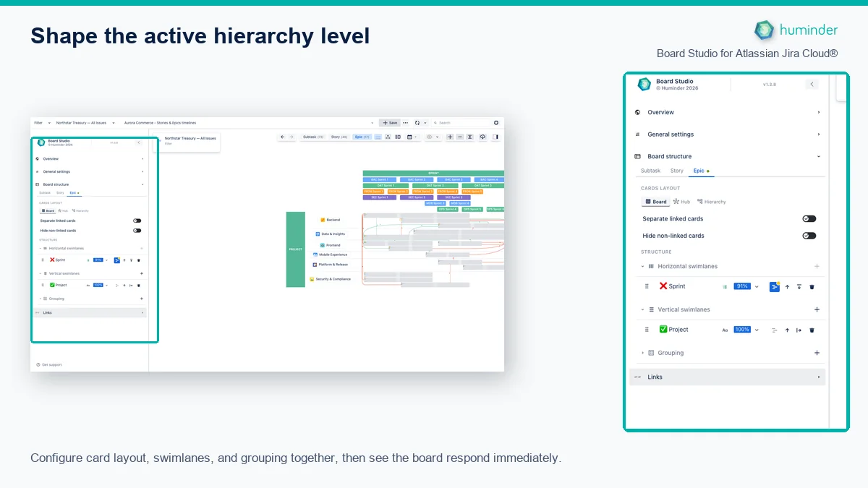868x488 pixels.
Task: Move Sprint swimlane up in enlarged panel
Action: pos(787,287)
